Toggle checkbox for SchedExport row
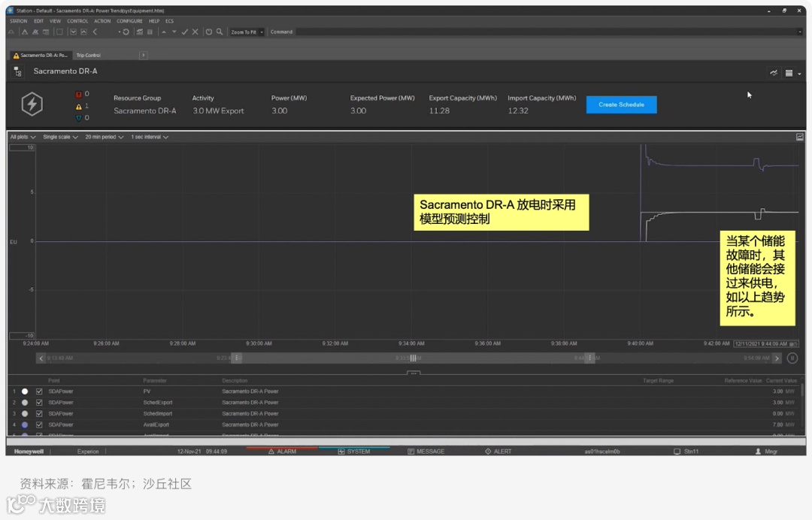This screenshot has width=812, height=520. 39,403
